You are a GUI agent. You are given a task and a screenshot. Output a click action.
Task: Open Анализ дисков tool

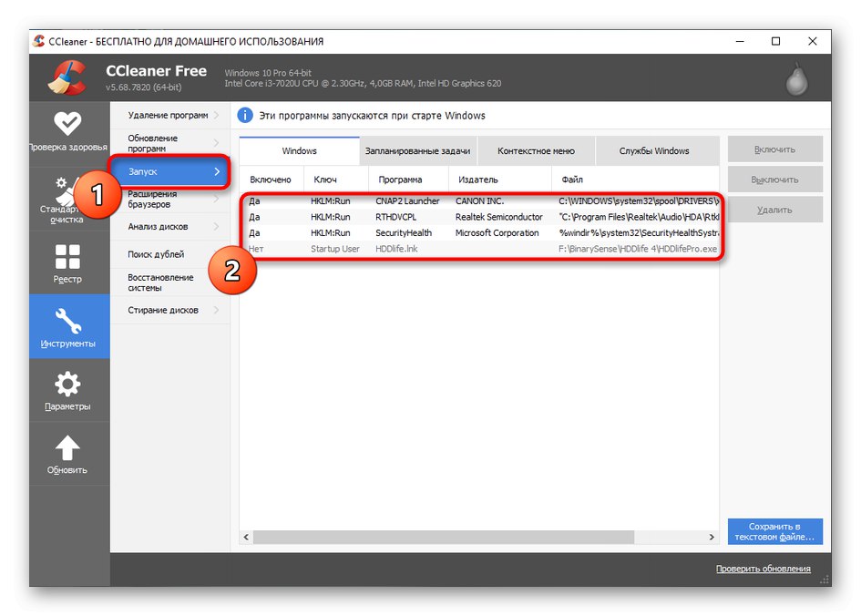170,227
